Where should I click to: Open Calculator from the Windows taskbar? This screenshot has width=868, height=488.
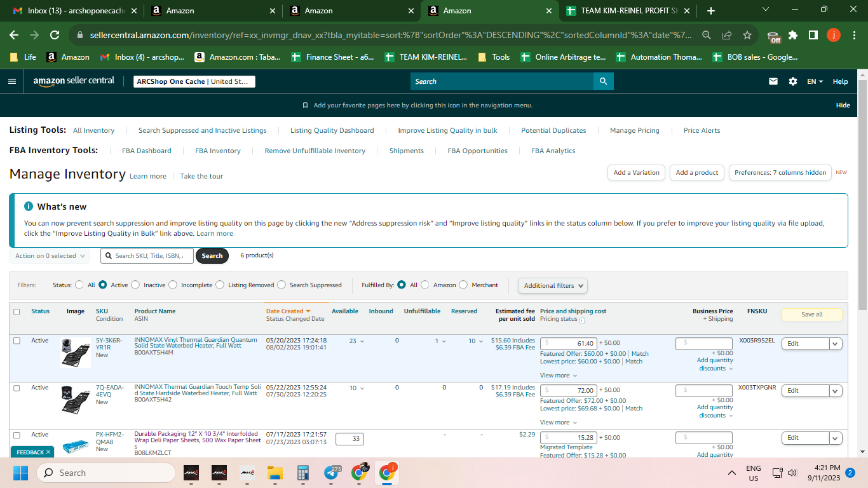[302, 473]
